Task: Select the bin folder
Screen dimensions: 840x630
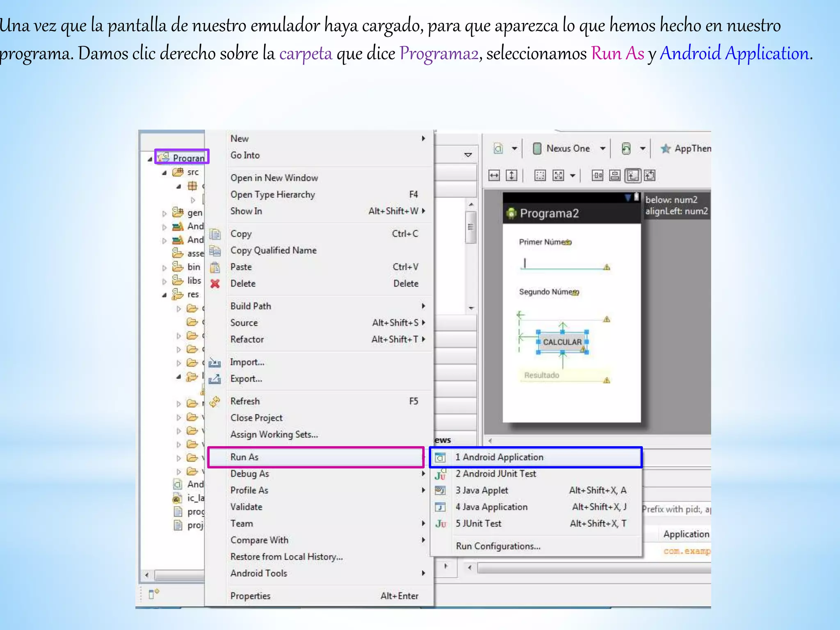Action: point(187,267)
